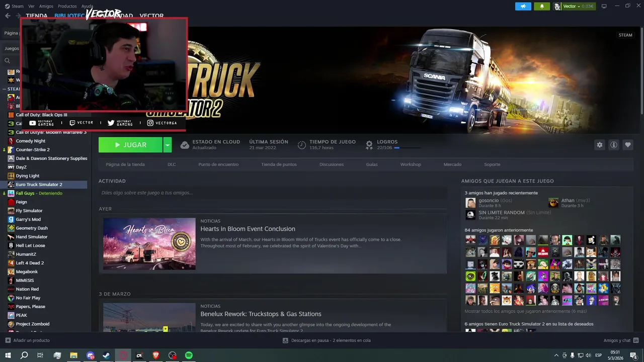Open Descargas en pausa downloads status
This screenshot has height=362, width=644.
pos(327,340)
